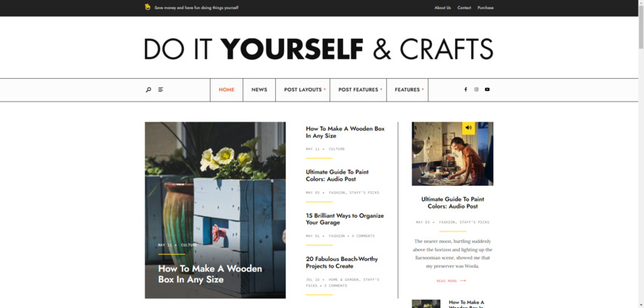This screenshot has width=644, height=308.
Task: Click Culture category under first list article
Action: 337,149
